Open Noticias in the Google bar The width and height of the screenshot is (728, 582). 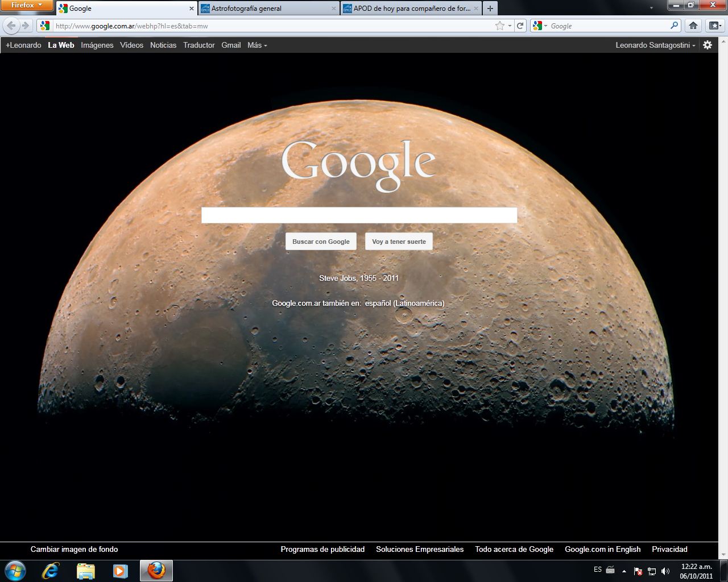click(163, 45)
